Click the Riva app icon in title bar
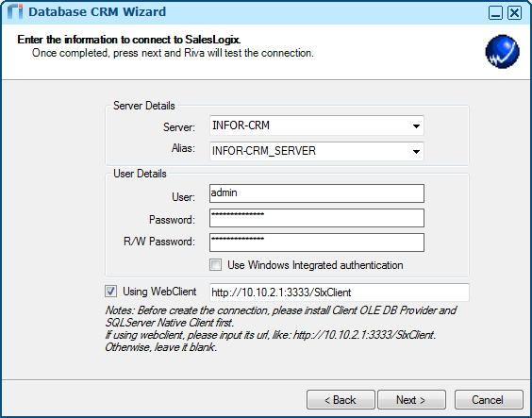The height and width of the screenshot is (418, 532). [14, 12]
